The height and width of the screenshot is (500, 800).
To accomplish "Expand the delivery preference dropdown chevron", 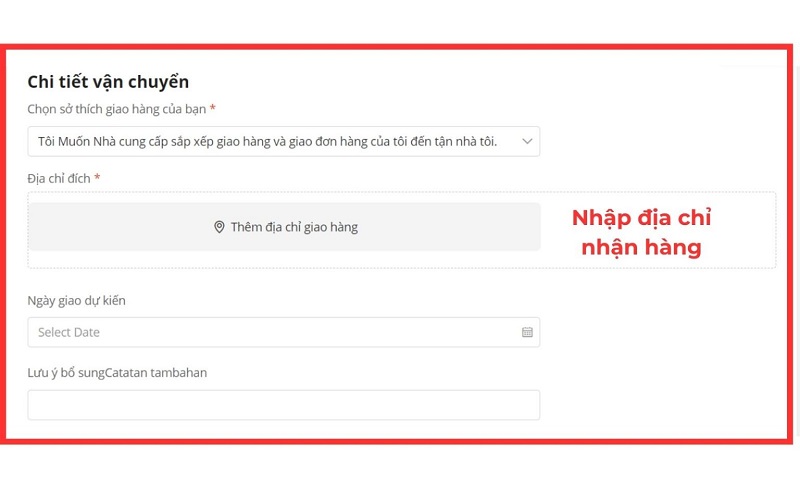I will 527,142.
